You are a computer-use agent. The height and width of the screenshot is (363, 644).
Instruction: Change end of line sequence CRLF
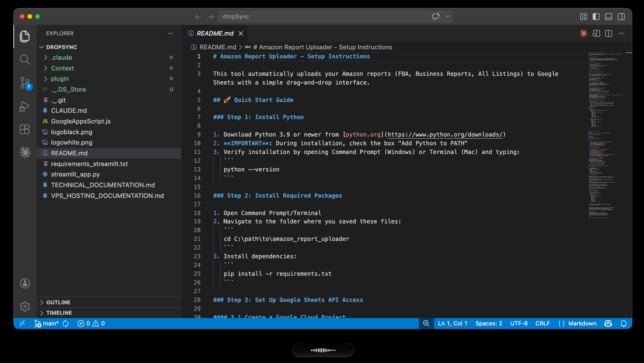click(542, 323)
